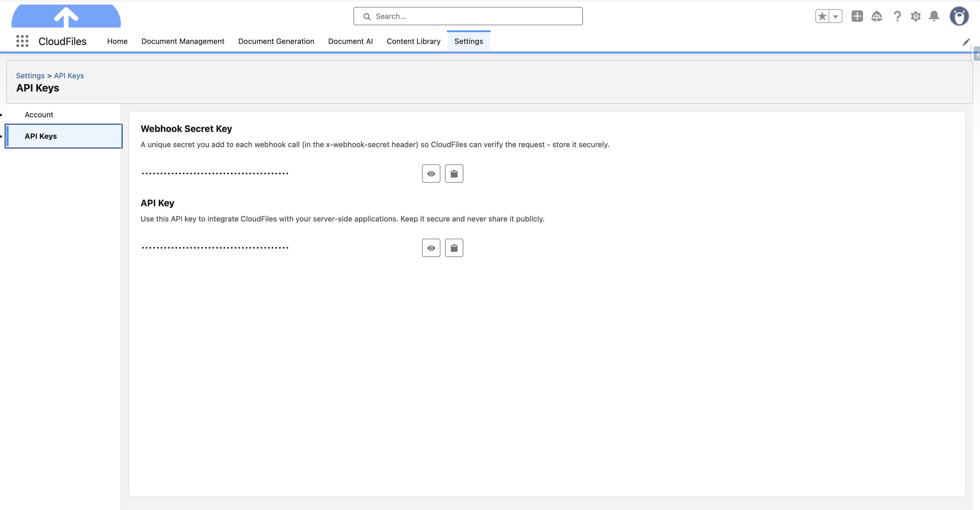
Task: Click the pencil edit navigation icon
Action: (x=966, y=42)
